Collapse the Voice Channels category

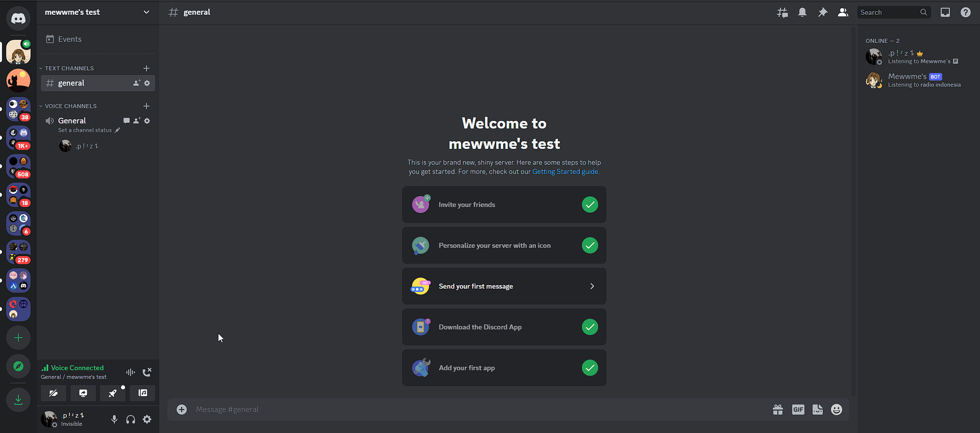pos(70,106)
